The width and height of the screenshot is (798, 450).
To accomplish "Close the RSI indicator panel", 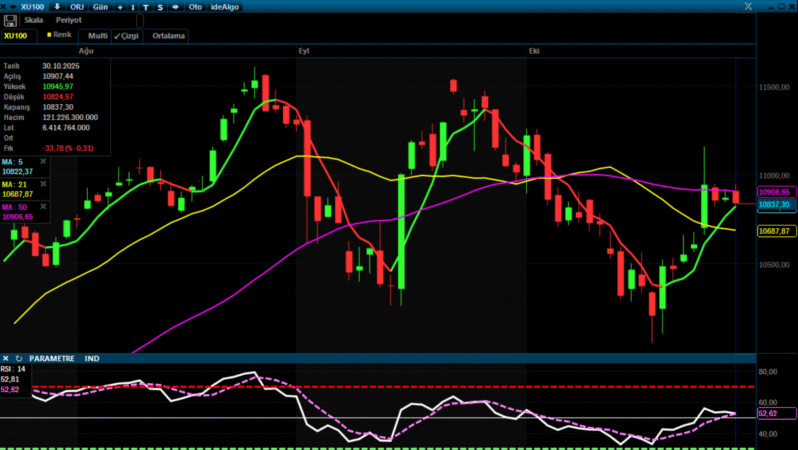I will 7,357.
